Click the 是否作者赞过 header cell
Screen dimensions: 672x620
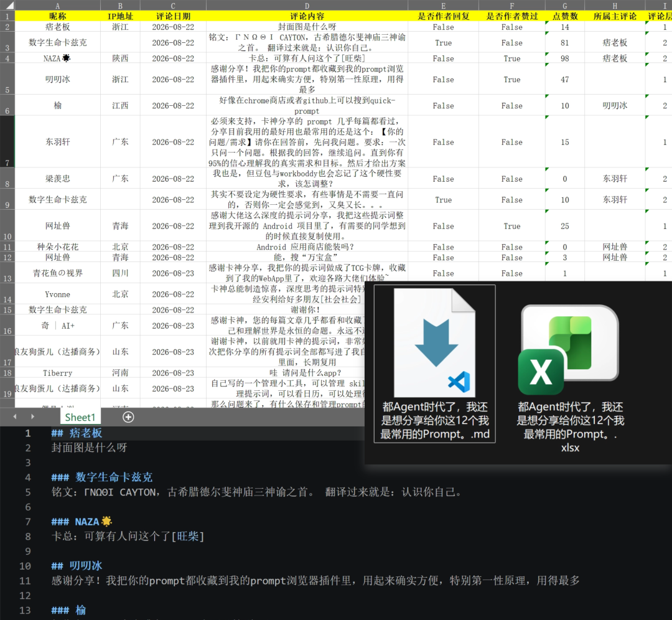pyautogui.click(x=511, y=16)
